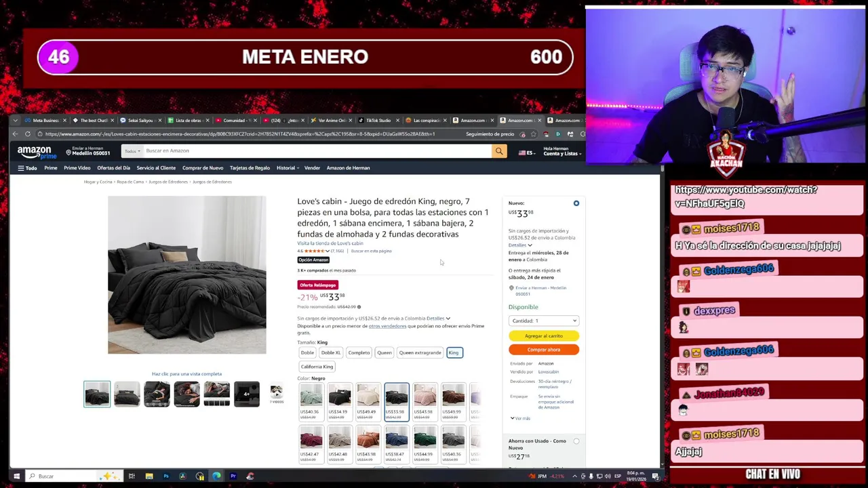Open the ES language selector

coord(526,153)
